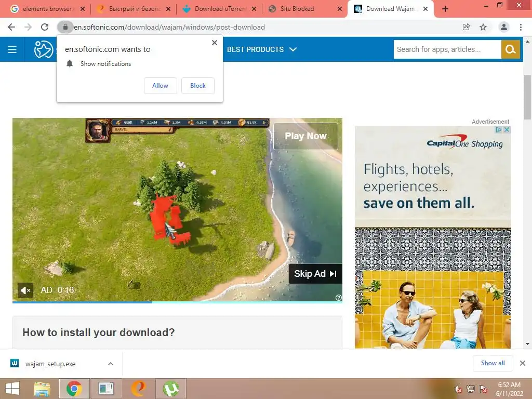Screen dimensions: 532x399
Task: Close the Download uTorrent tab
Action: click(x=254, y=9)
